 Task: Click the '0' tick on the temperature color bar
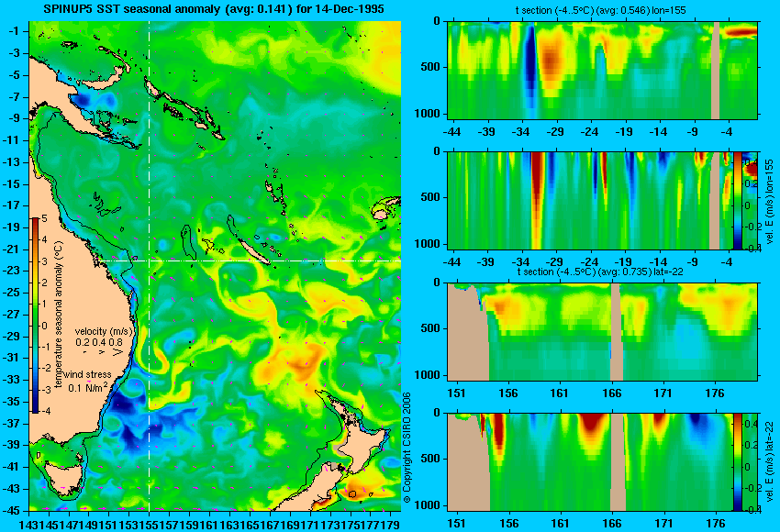[x=45, y=326]
